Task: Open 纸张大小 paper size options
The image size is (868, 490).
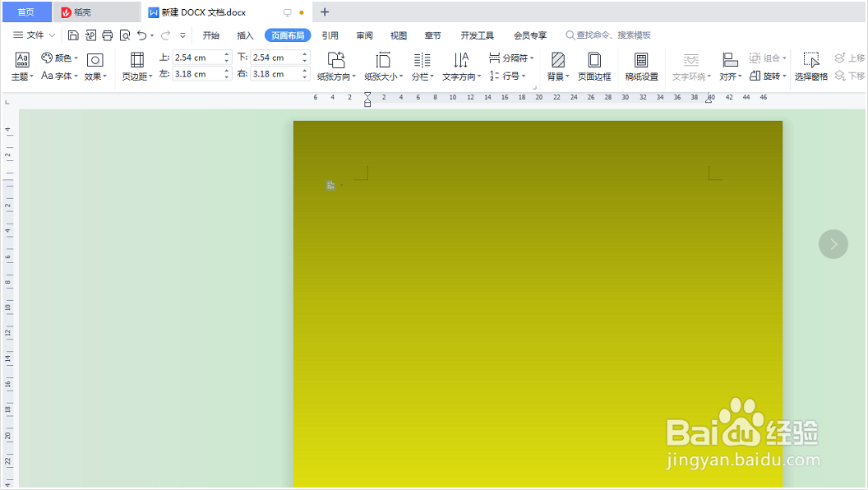Action: pos(383,66)
